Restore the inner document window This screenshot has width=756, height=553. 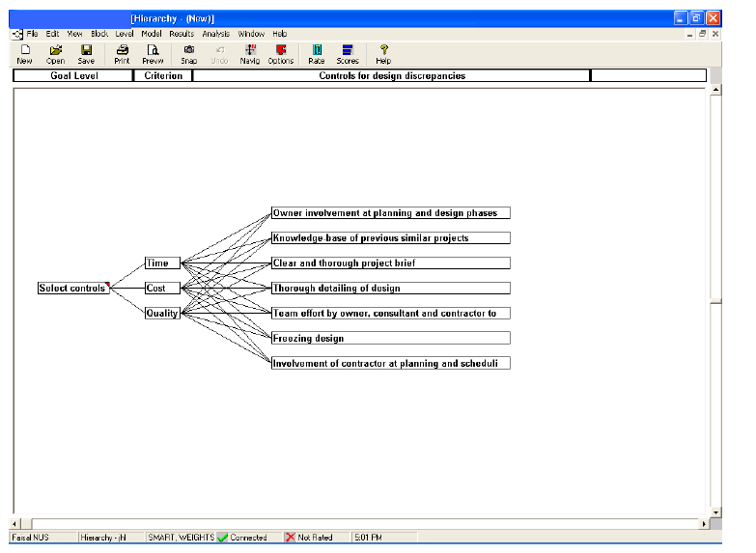pyautogui.click(x=703, y=34)
